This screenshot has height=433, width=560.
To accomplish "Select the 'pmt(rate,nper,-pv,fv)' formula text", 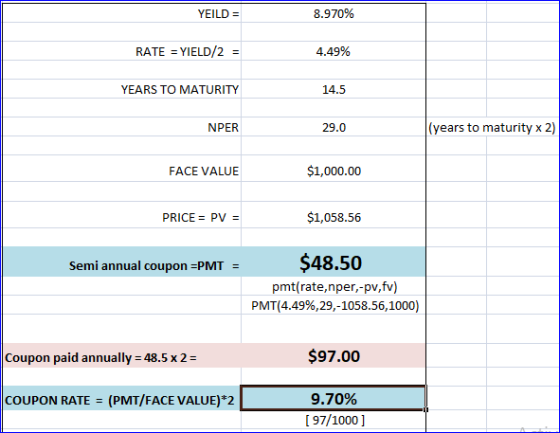I will tap(335, 287).
